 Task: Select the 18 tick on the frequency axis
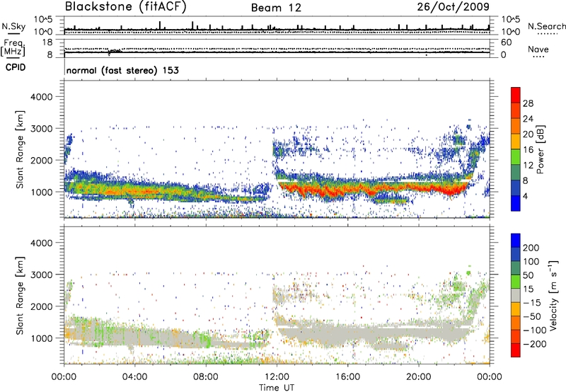pyautogui.click(x=47, y=42)
